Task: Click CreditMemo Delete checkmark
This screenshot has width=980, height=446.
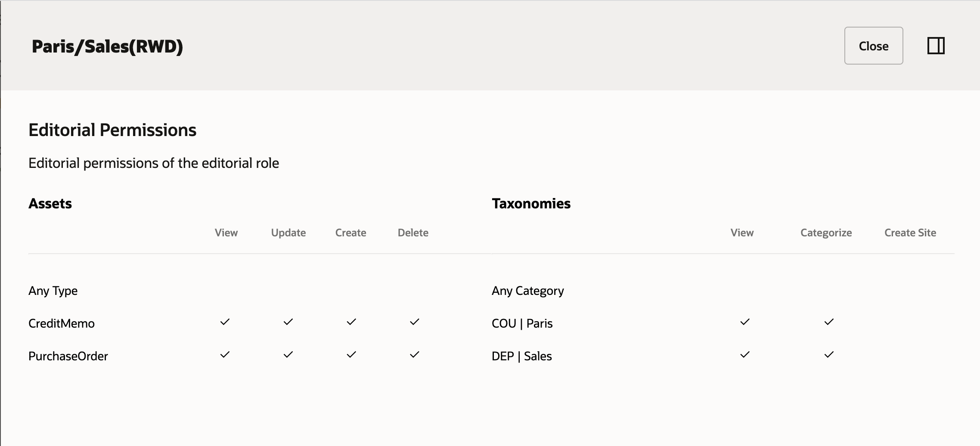Action: pos(415,322)
